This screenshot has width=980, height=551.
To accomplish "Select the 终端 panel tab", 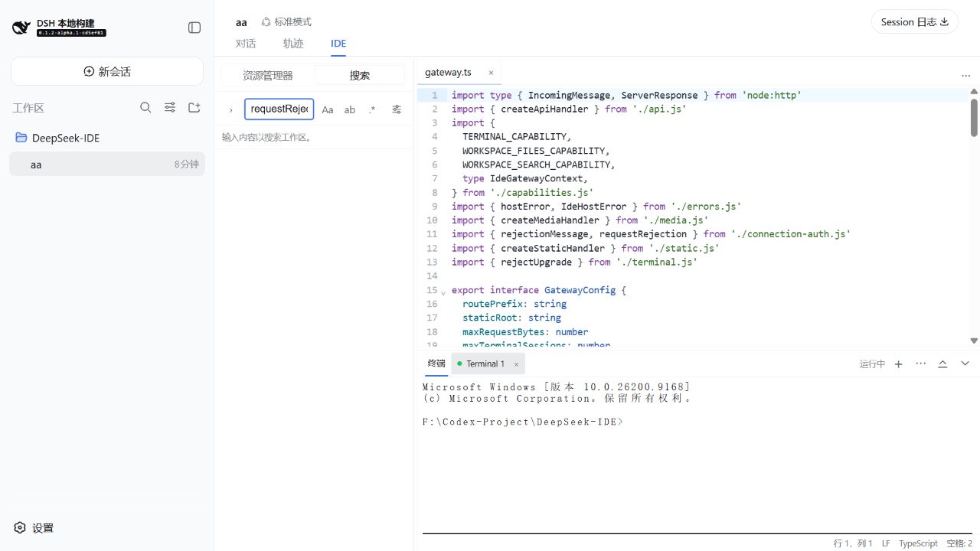I will pos(436,364).
